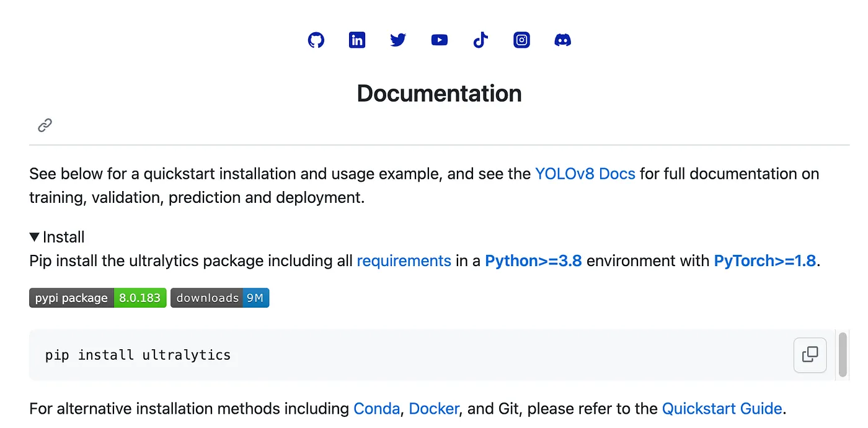This screenshot has height=428, width=868.
Task: Click the LinkedIn social icon
Action: [357, 40]
